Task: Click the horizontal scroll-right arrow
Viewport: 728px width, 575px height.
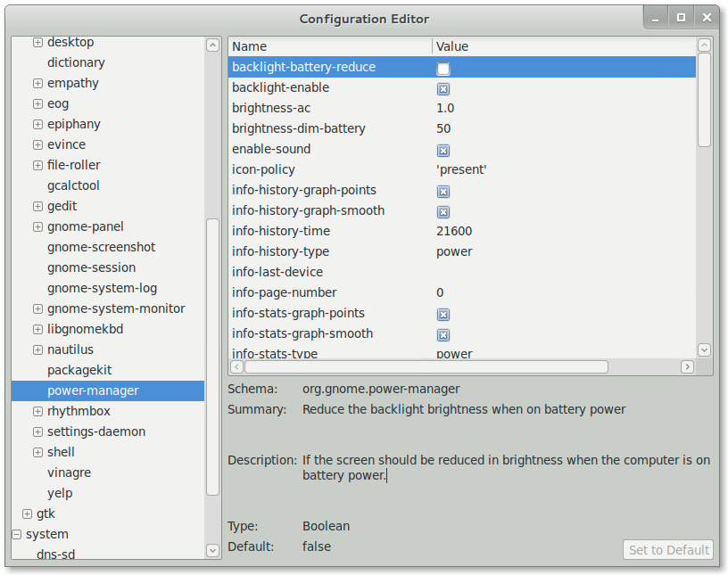Action: point(687,366)
